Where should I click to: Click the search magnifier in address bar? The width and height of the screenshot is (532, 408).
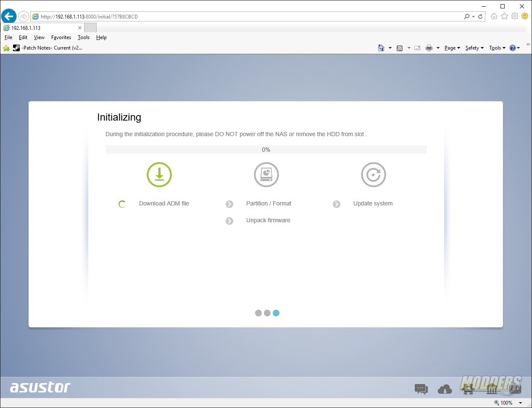pos(466,16)
